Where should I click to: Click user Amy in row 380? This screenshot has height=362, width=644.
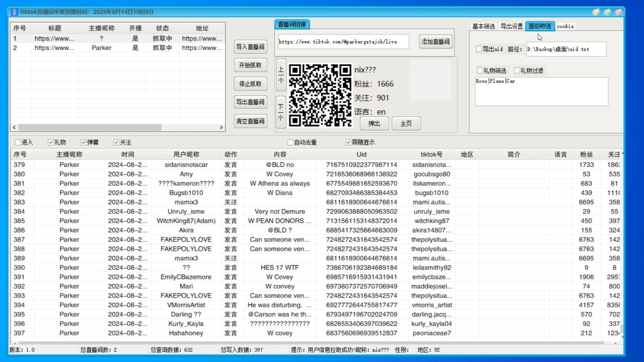tap(186, 174)
